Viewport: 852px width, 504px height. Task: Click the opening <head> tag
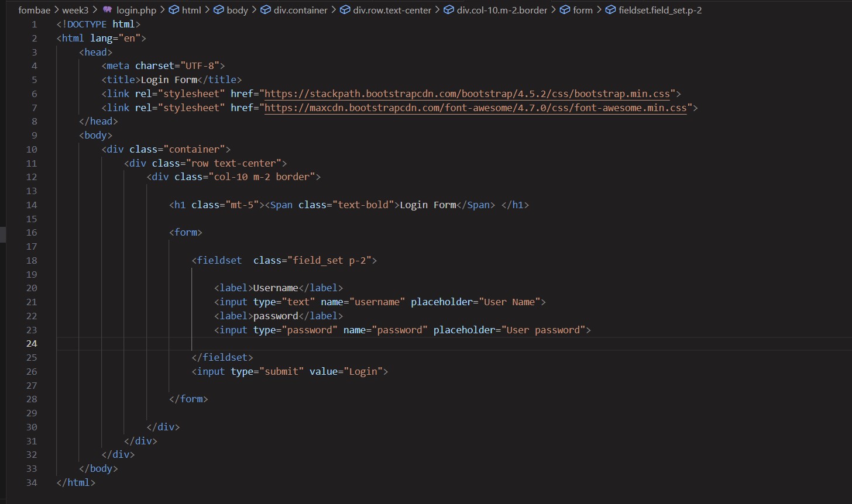point(95,52)
